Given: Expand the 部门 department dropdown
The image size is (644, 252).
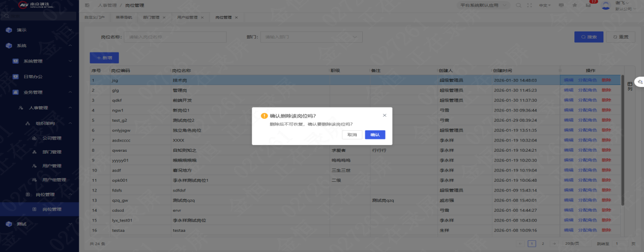Looking at the screenshot, I should 311,37.
